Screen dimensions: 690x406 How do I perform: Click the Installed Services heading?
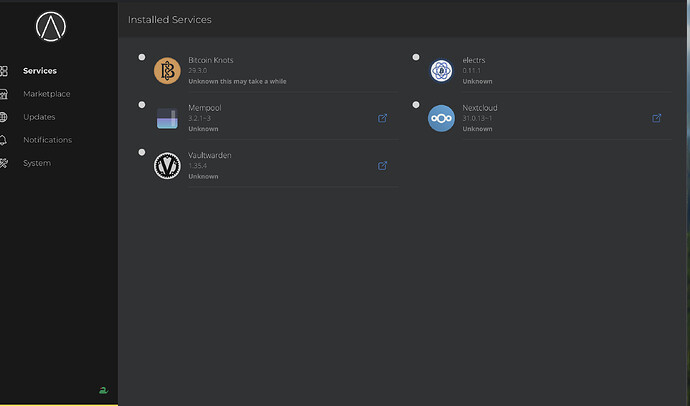[x=170, y=20]
